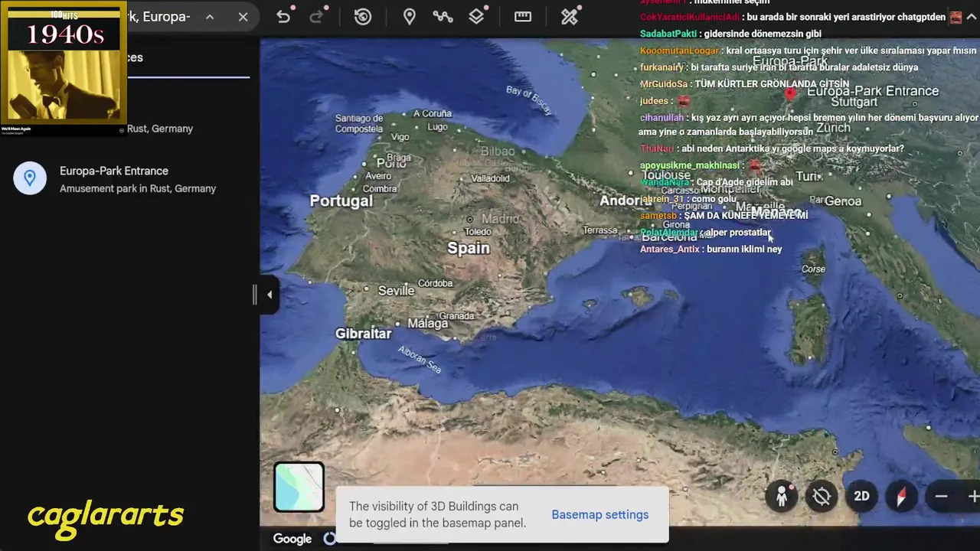Click chat username 'furkanairy'

(661, 67)
